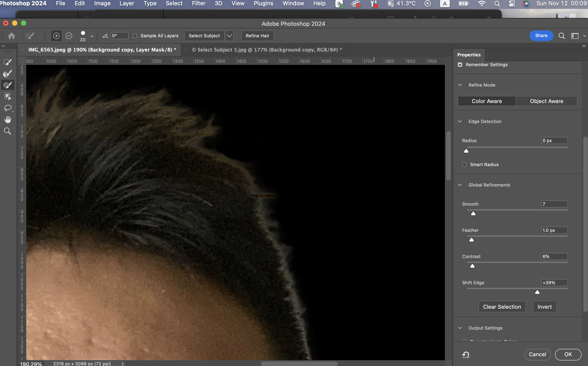
Task: Click the Clear Selection button
Action: tap(502, 307)
